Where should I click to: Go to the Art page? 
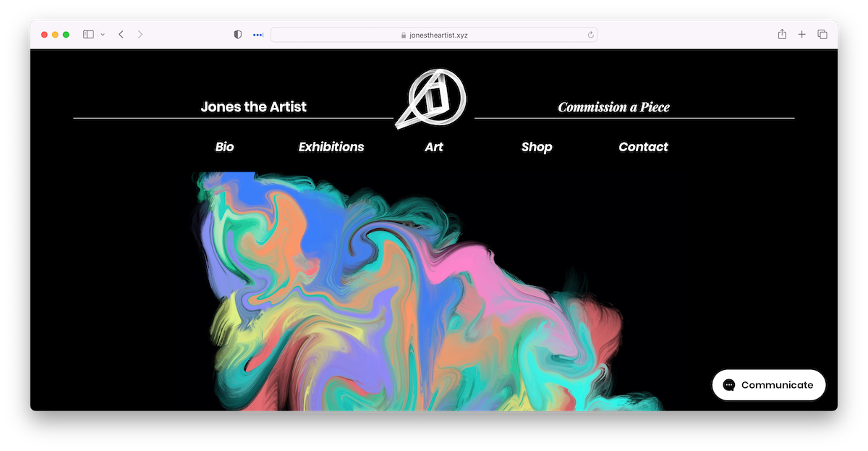(x=434, y=147)
